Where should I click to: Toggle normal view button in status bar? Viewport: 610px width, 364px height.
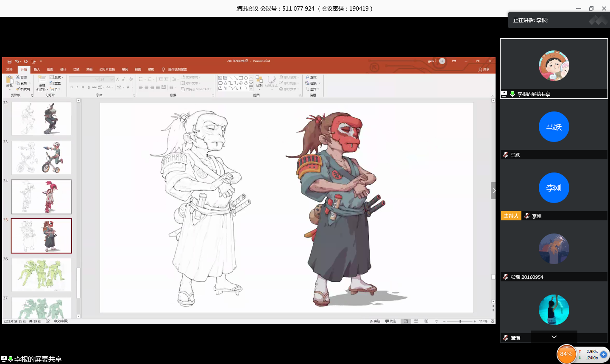tap(406, 321)
